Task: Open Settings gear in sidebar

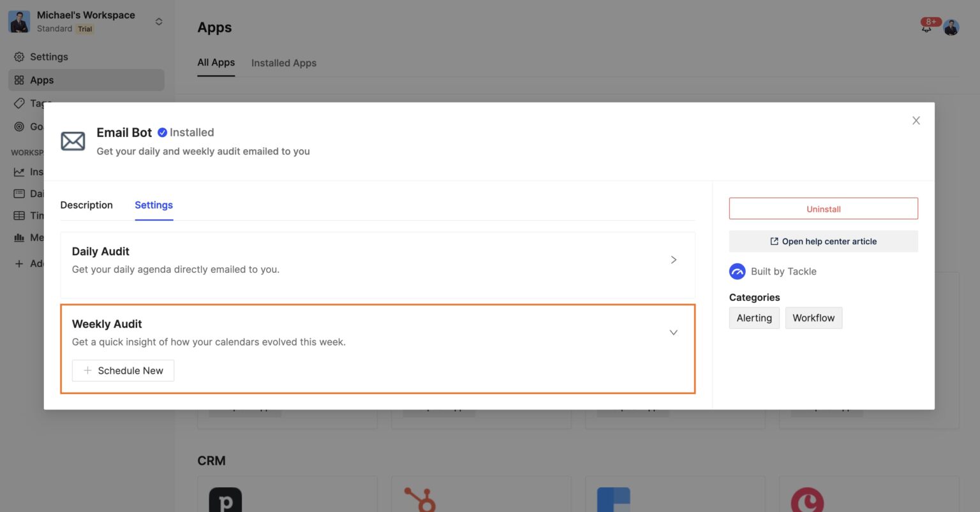Action: tap(19, 57)
